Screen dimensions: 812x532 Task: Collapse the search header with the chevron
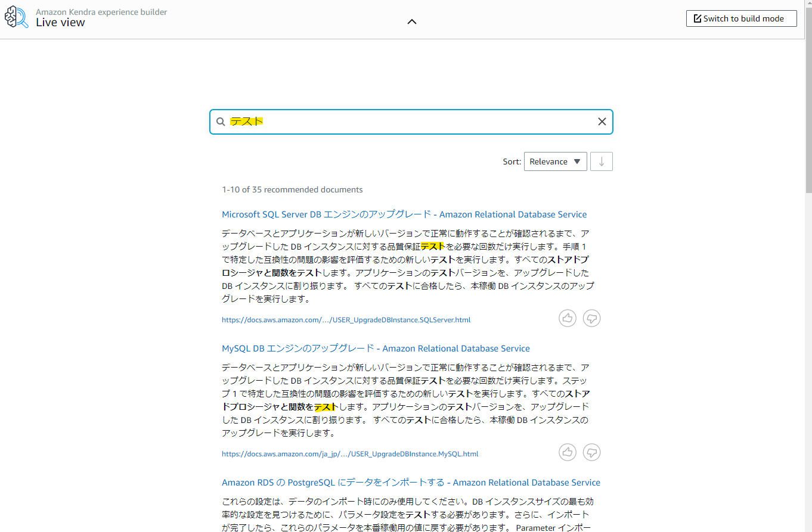[411, 21]
